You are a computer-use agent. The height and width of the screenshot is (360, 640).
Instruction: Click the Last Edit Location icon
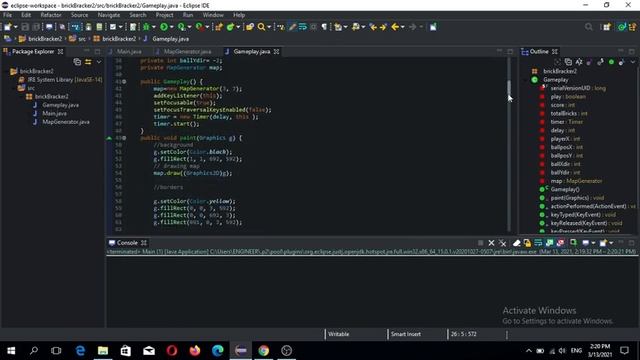(x=373, y=27)
